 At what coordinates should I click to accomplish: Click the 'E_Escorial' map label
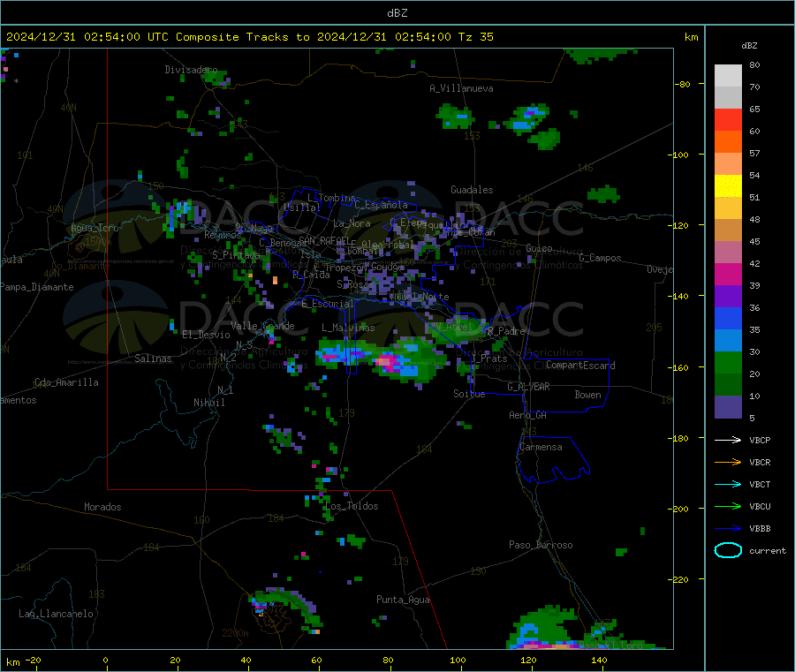(x=328, y=304)
